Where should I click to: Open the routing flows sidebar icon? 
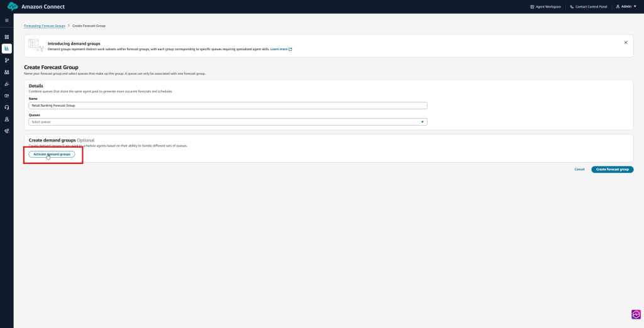[6, 60]
